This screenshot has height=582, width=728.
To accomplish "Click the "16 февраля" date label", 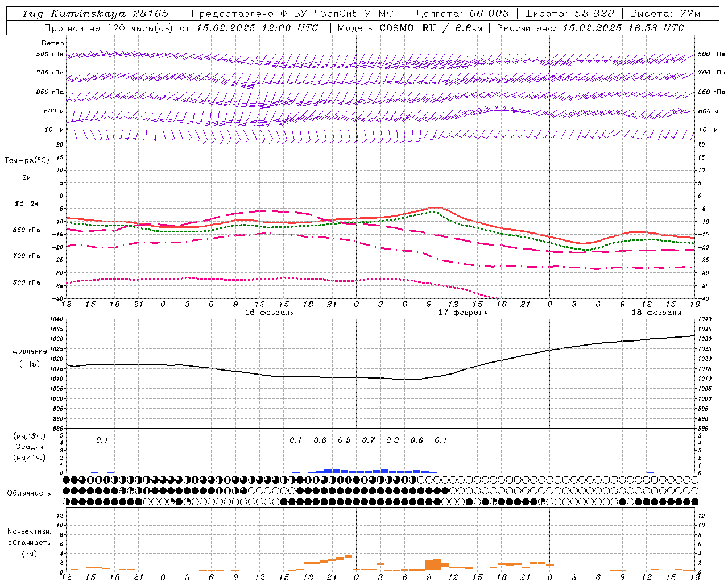I will coord(270,313).
